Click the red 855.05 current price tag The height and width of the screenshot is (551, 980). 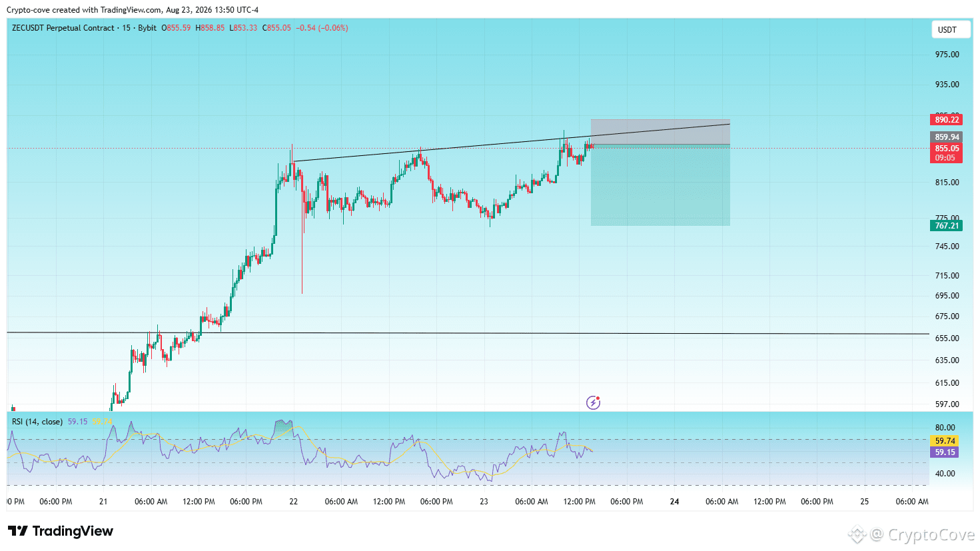(x=946, y=149)
